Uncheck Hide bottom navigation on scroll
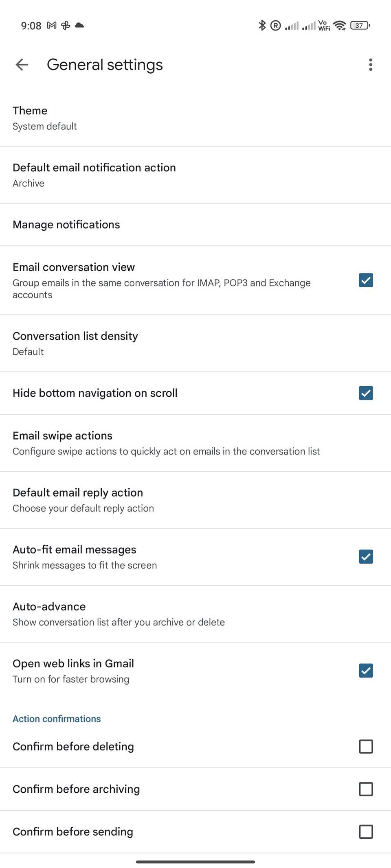Image resolution: width=391 pixels, height=868 pixels. (365, 393)
